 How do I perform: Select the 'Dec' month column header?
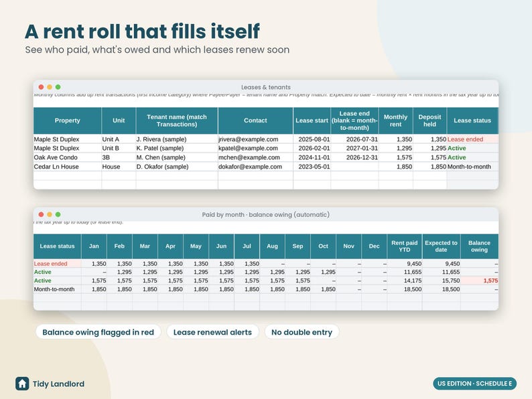pos(375,246)
